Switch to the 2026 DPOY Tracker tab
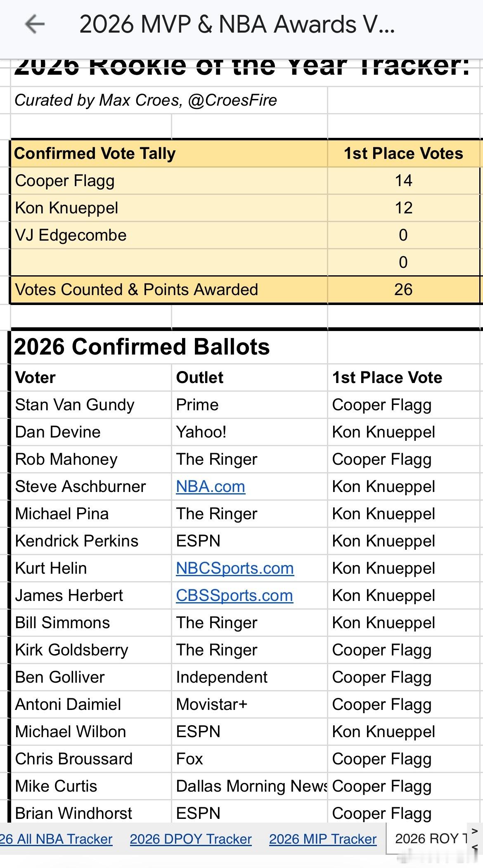This screenshot has height=868, width=483. (x=190, y=839)
